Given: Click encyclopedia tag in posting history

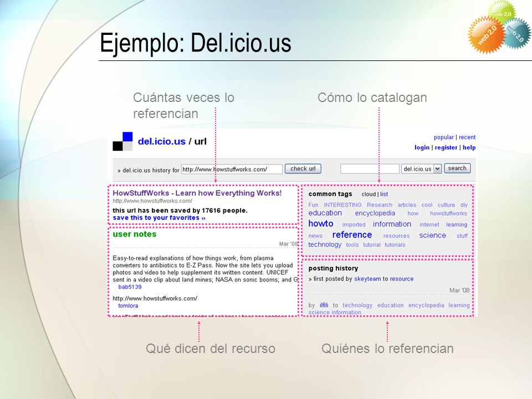Looking at the screenshot, I should pos(426,305).
